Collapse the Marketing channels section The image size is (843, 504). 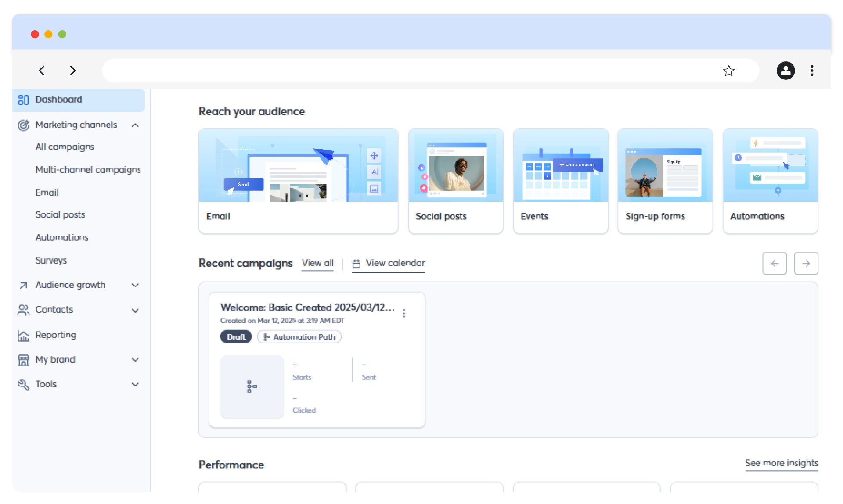(x=135, y=125)
